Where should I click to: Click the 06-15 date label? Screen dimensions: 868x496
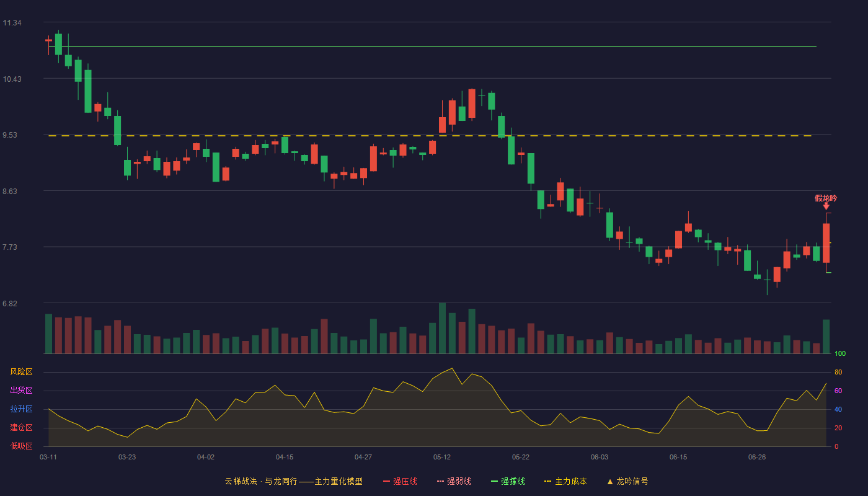coord(678,457)
